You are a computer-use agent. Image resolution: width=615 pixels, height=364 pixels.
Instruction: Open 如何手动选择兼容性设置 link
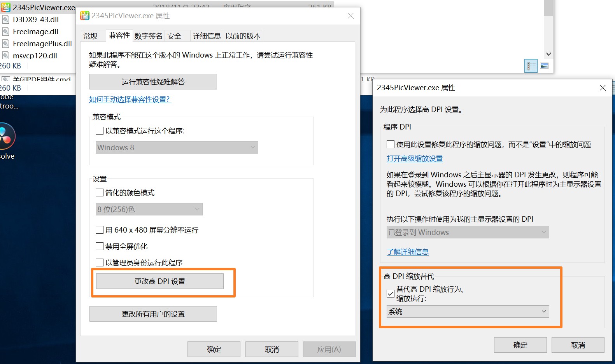(x=130, y=100)
